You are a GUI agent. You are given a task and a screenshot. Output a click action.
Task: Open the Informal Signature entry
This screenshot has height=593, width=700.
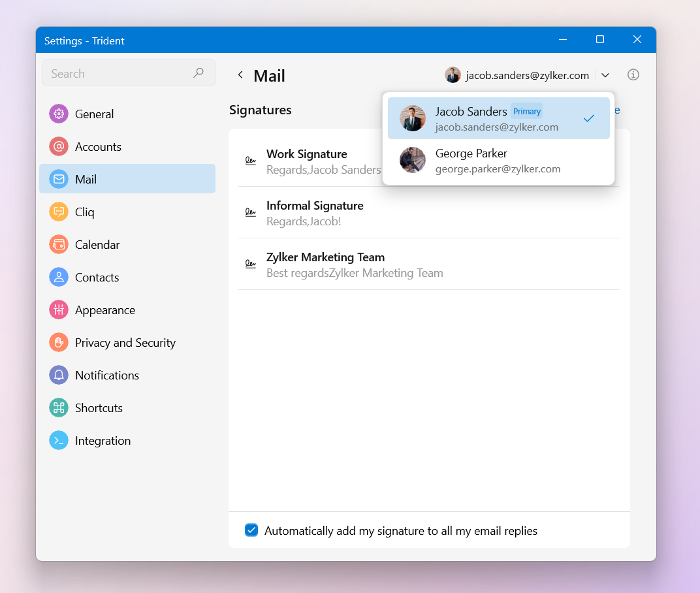click(428, 212)
